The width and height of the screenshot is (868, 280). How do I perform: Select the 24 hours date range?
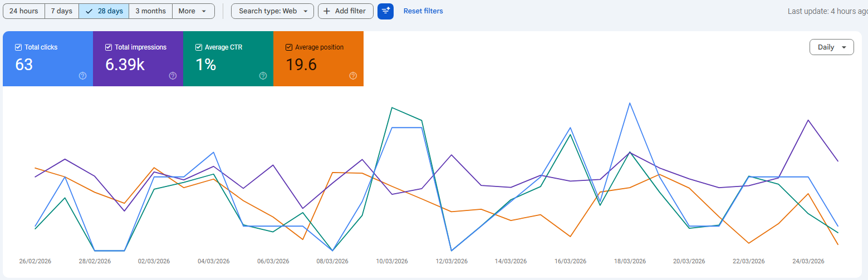coord(24,11)
